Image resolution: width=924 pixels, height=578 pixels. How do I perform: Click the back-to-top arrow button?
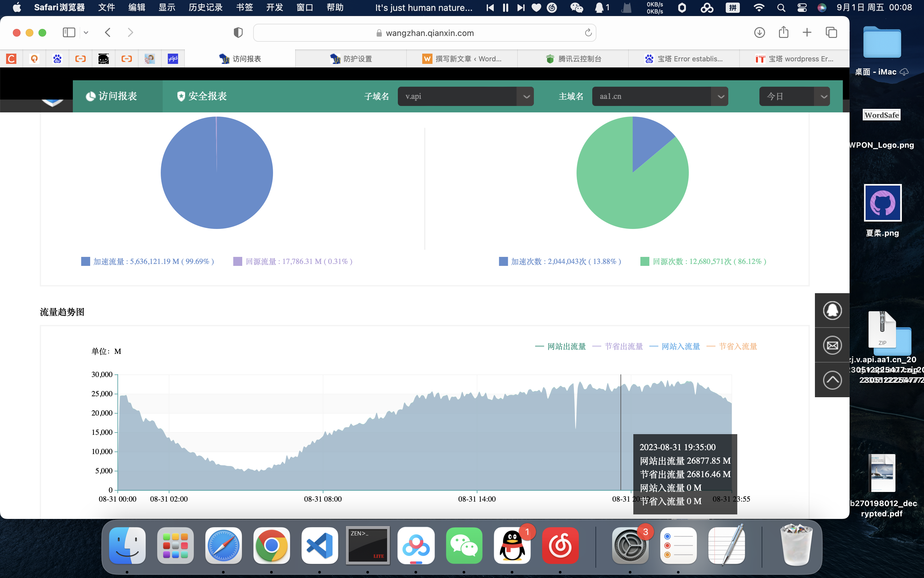(832, 380)
